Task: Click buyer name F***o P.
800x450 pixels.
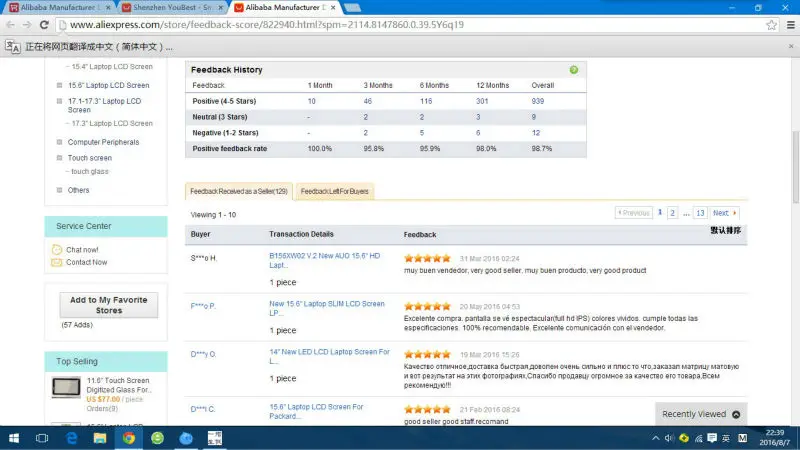Action: [x=203, y=306]
